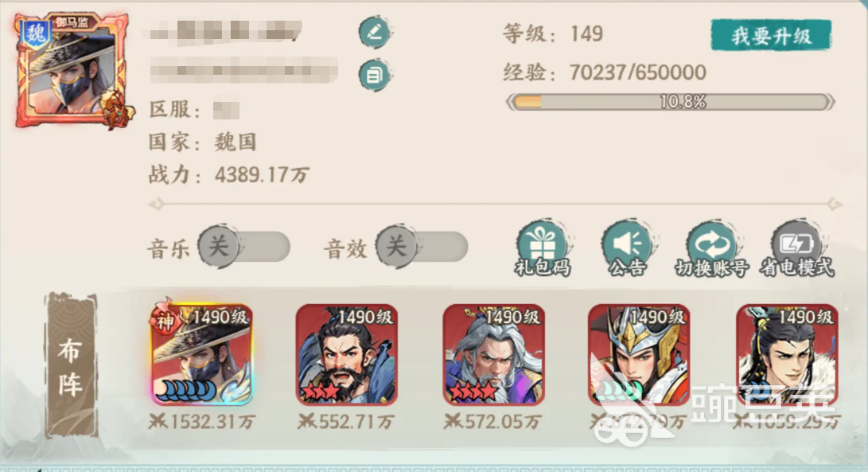Enable 省电模式 power saving icon
Screen dimensions: 868x472
point(796,248)
